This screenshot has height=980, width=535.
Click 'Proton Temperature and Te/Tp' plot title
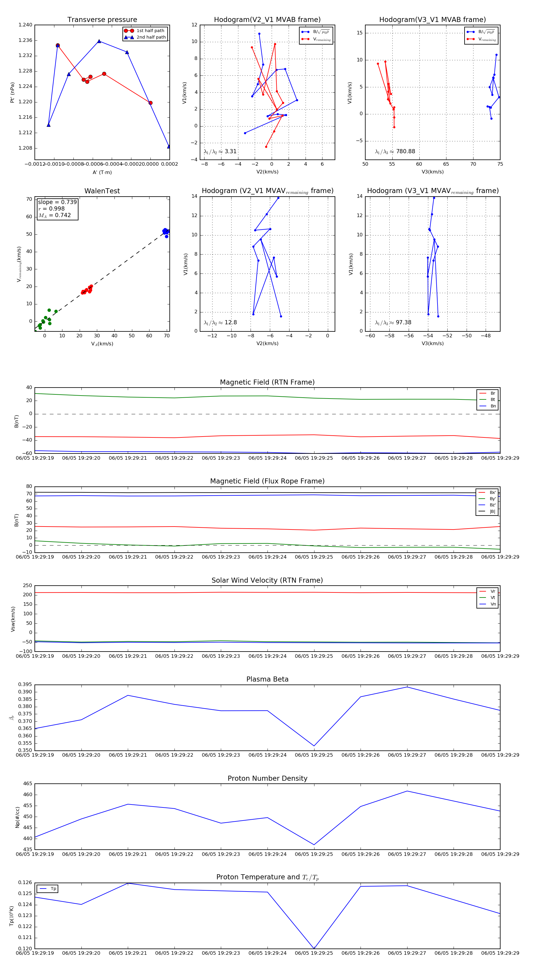coord(267,877)
